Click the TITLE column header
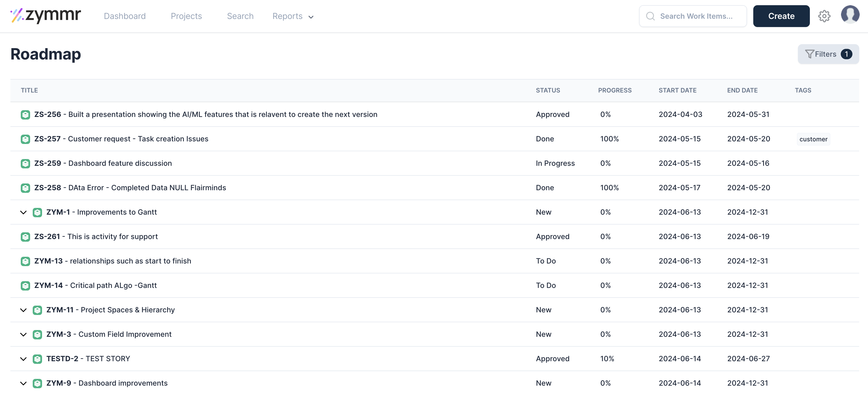 point(29,90)
